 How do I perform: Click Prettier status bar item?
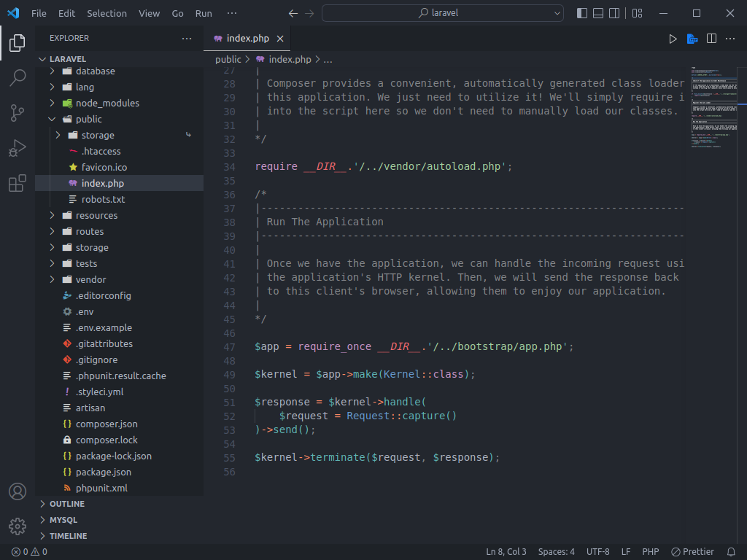click(693, 552)
